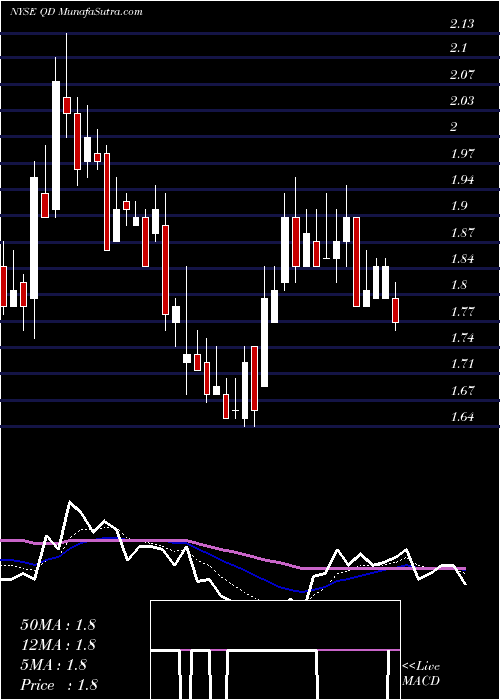Click the 1.71 price axis label
This screenshot has width=500, height=700.
(462, 364)
